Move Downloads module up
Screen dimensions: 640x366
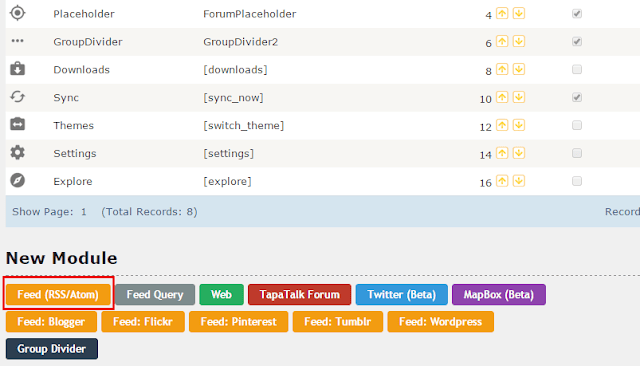coord(502,69)
